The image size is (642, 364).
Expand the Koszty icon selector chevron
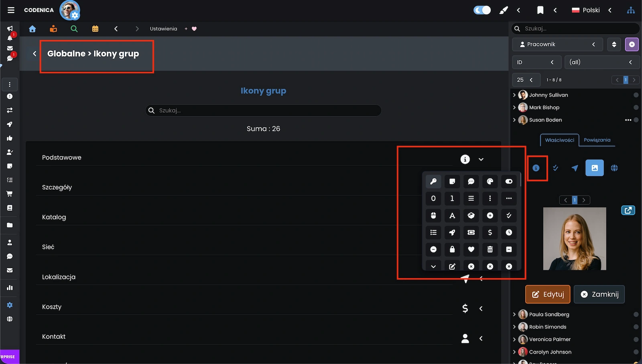tap(481, 309)
